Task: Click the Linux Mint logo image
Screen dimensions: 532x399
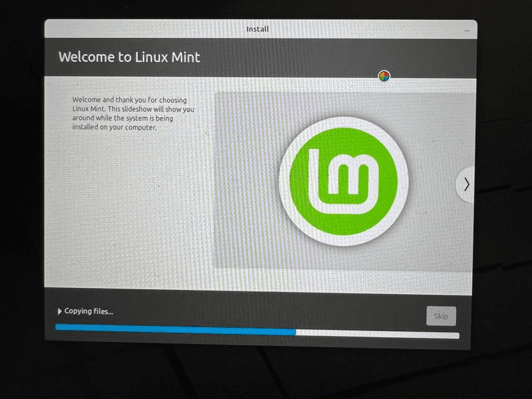Action: coord(344,182)
